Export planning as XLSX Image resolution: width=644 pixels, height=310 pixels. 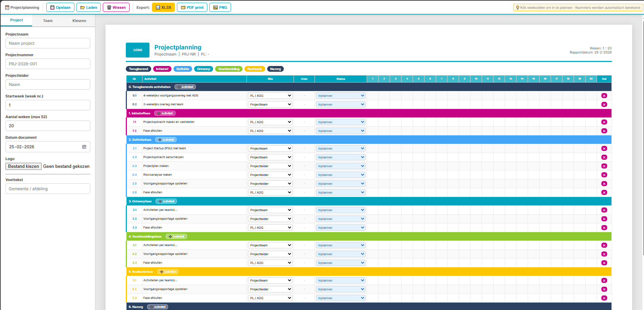163,7
